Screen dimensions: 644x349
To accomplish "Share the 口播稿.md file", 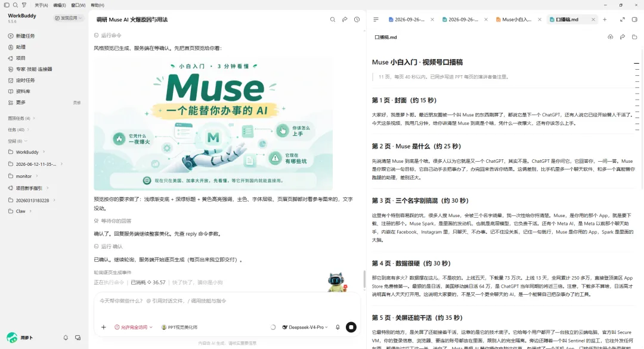I will pyautogui.click(x=623, y=37).
